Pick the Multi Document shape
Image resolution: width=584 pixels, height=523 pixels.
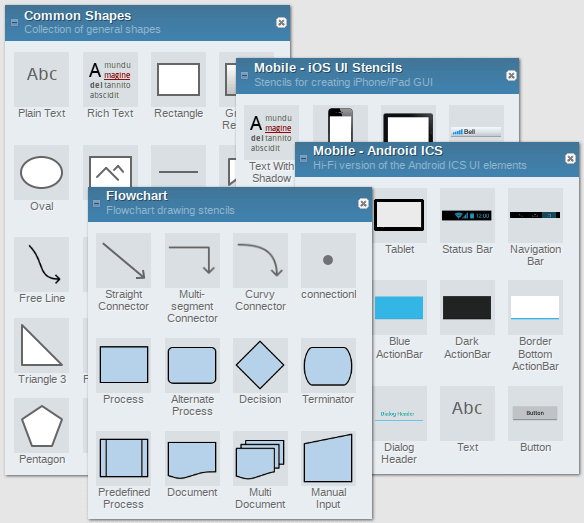260,458
